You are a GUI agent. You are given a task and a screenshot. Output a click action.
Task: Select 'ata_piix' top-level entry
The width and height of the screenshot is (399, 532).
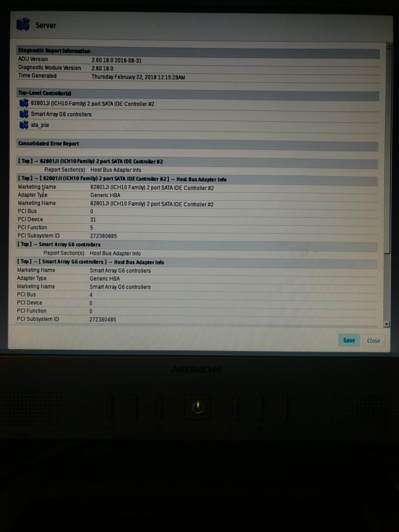pyautogui.click(x=40, y=125)
